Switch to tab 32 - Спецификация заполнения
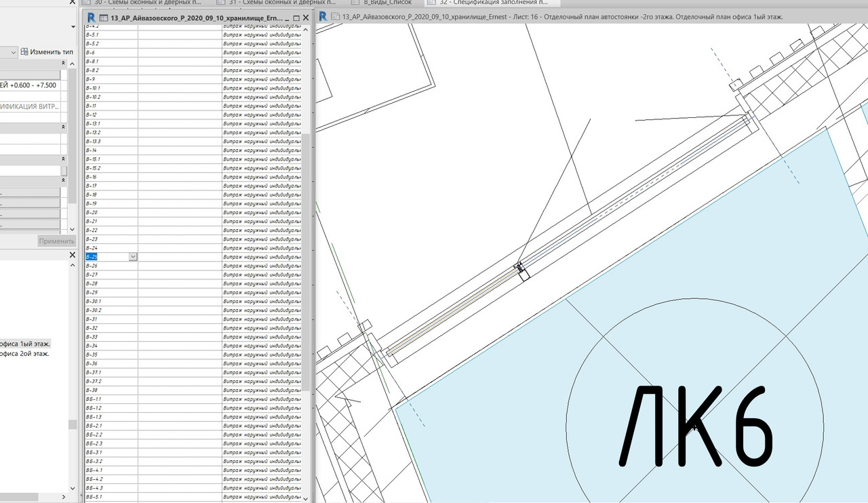 [494, 3]
